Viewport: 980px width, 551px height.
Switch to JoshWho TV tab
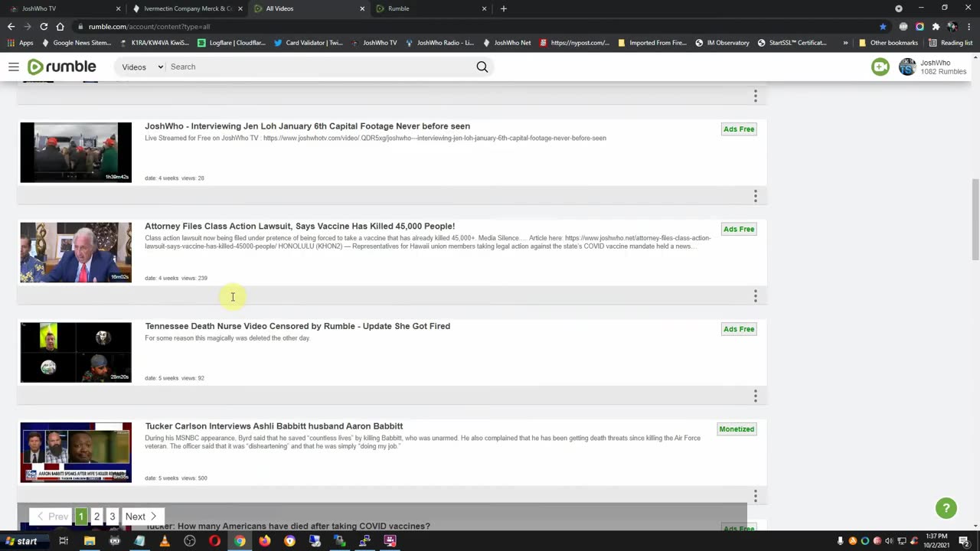click(61, 8)
